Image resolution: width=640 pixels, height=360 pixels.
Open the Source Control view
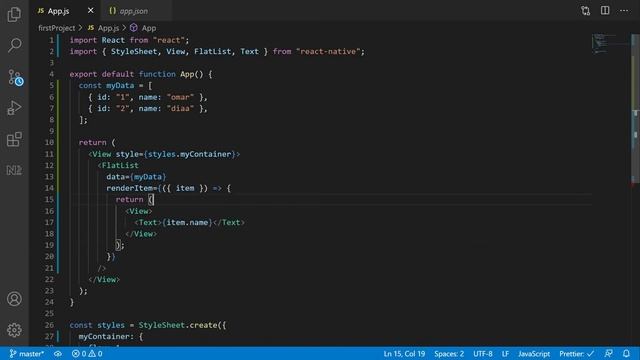[15, 77]
